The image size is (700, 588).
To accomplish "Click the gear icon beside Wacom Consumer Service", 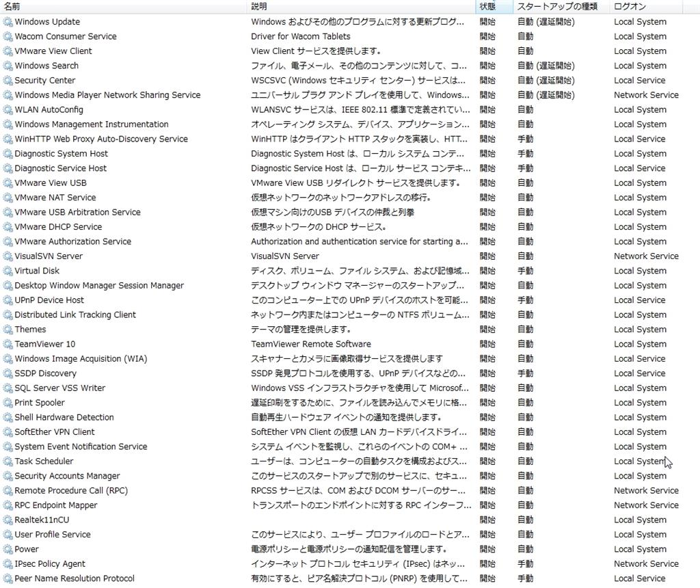I will tap(8, 37).
